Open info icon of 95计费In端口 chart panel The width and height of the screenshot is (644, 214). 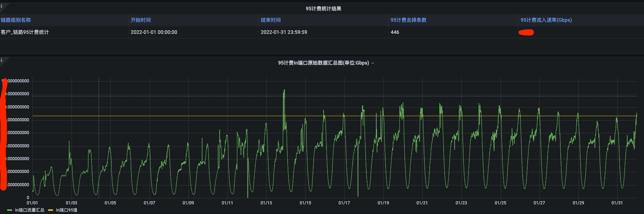1,60
